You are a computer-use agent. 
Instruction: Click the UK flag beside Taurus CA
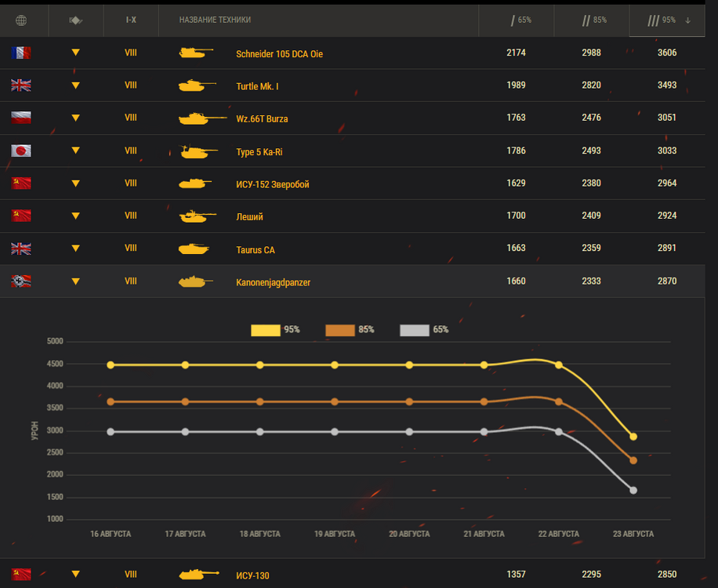click(21, 249)
